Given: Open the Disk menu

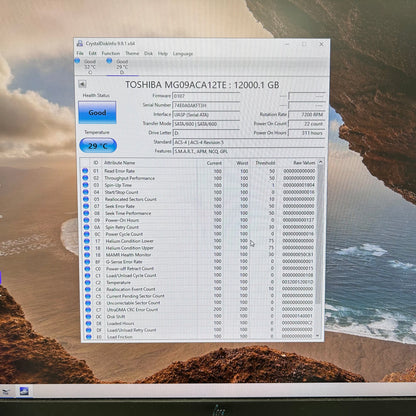Looking at the screenshot, I should click(148, 53).
